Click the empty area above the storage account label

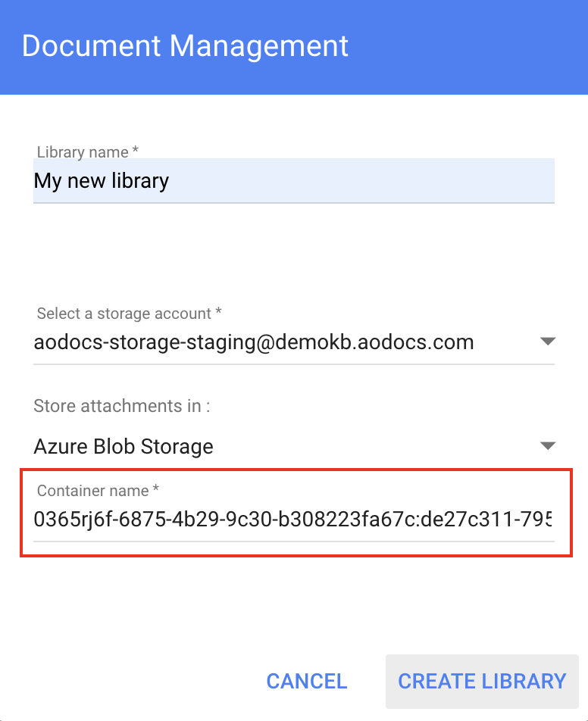coord(294,254)
